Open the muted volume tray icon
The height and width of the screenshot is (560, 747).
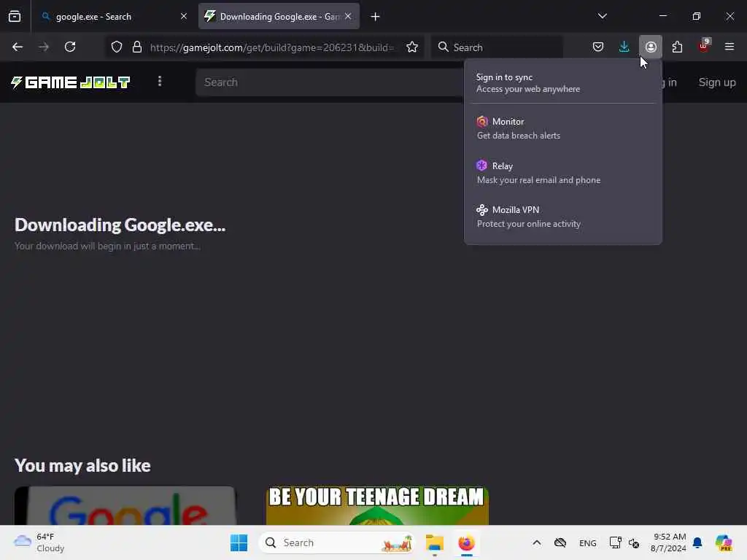[x=634, y=542]
